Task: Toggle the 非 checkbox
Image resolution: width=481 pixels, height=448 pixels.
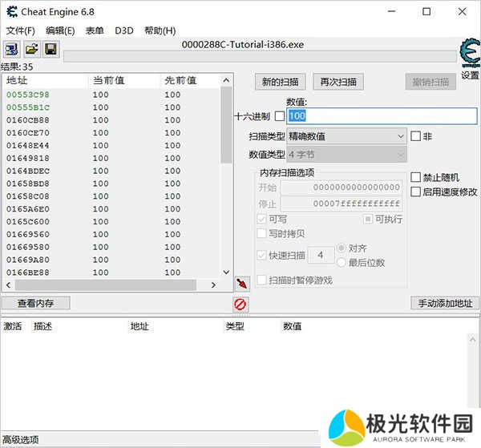Action: click(x=415, y=136)
